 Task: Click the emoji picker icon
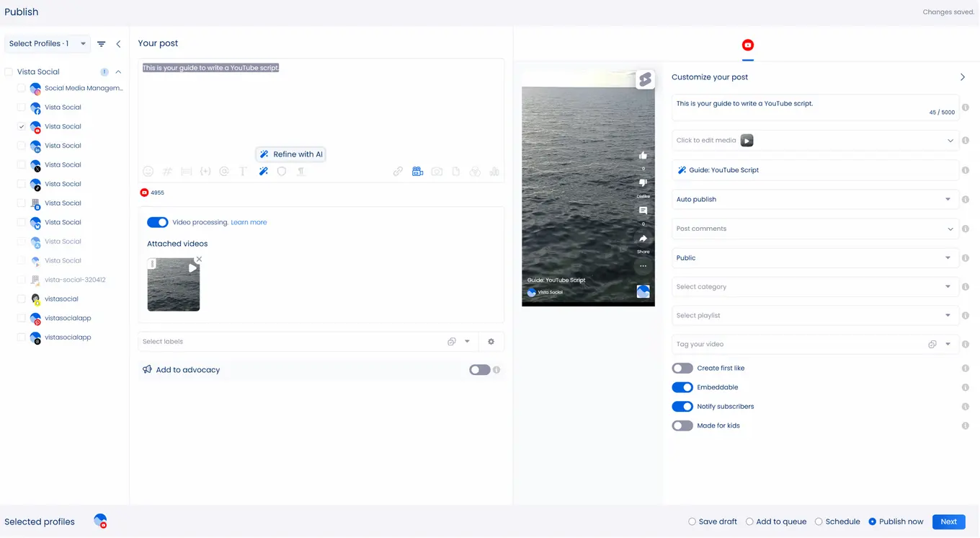(148, 172)
